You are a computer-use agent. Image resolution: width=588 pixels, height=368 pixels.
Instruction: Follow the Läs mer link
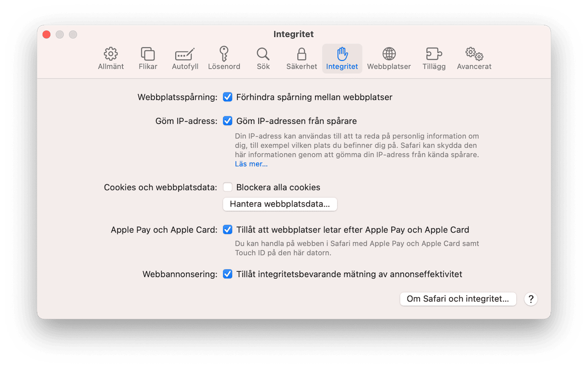click(251, 164)
